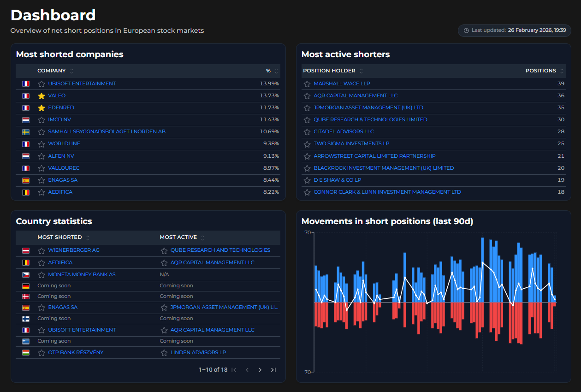This screenshot has width=581, height=392.
Task: Click the Dutch flag next to IMCD NV
Action: pyautogui.click(x=26, y=119)
